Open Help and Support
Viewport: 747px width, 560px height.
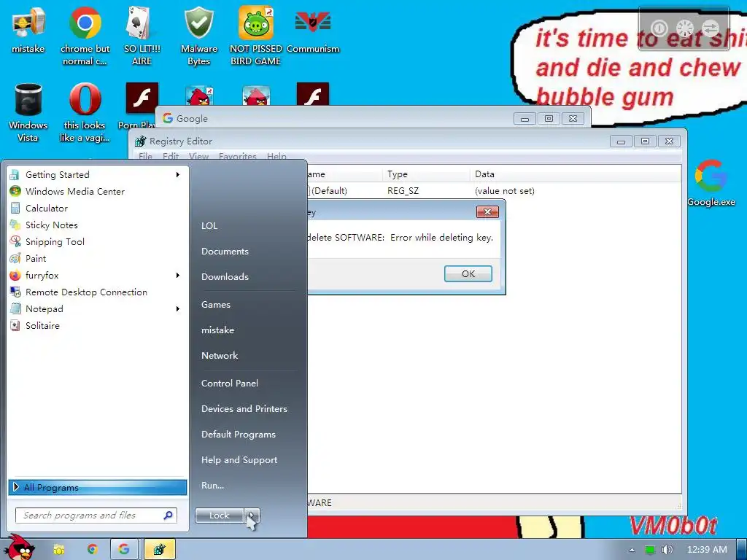click(239, 460)
